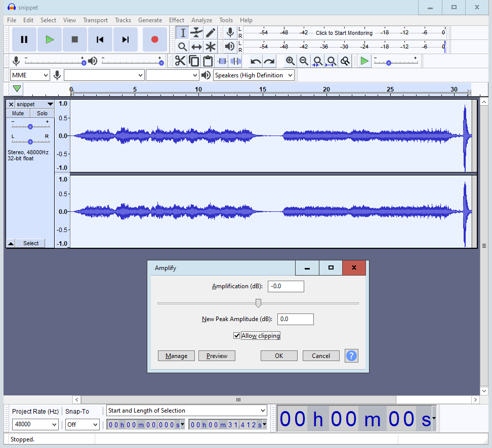Click the Undo arrow icon
492x448 pixels.
(256, 61)
